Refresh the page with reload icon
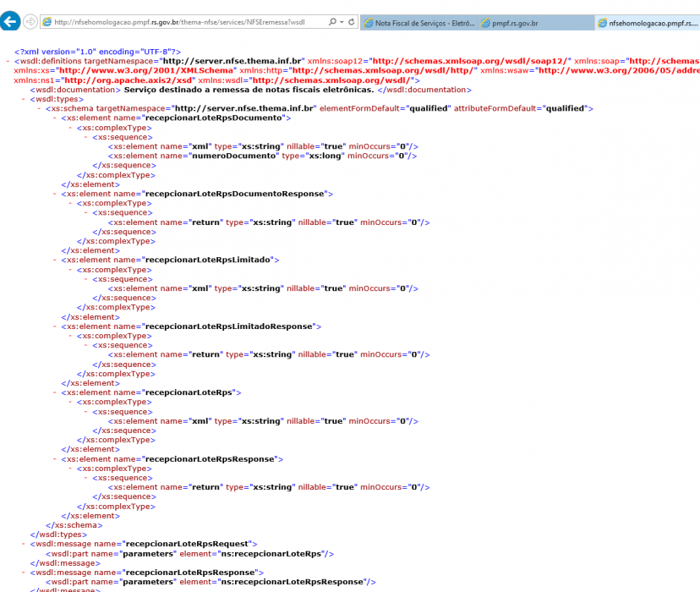The width and height of the screenshot is (700, 592). (352, 21)
